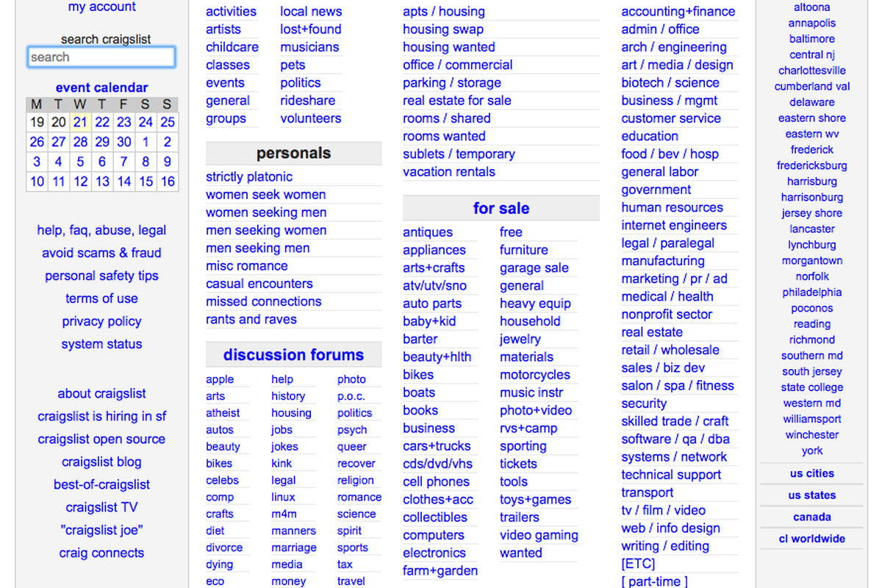Open the atheist discussion forum
This screenshot has width=882, height=588.
pyautogui.click(x=223, y=413)
